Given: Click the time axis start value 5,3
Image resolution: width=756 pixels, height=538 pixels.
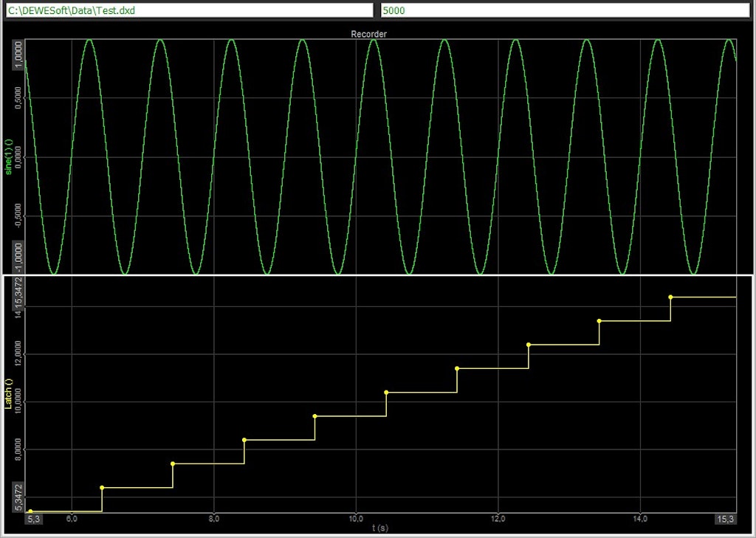Looking at the screenshot, I should 34,520.
